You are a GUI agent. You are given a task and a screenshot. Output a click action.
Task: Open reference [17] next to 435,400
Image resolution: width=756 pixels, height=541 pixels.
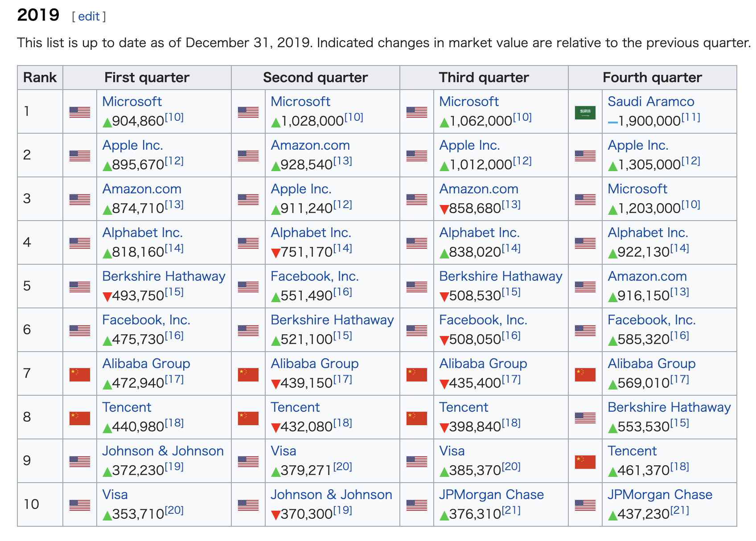(x=511, y=379)
